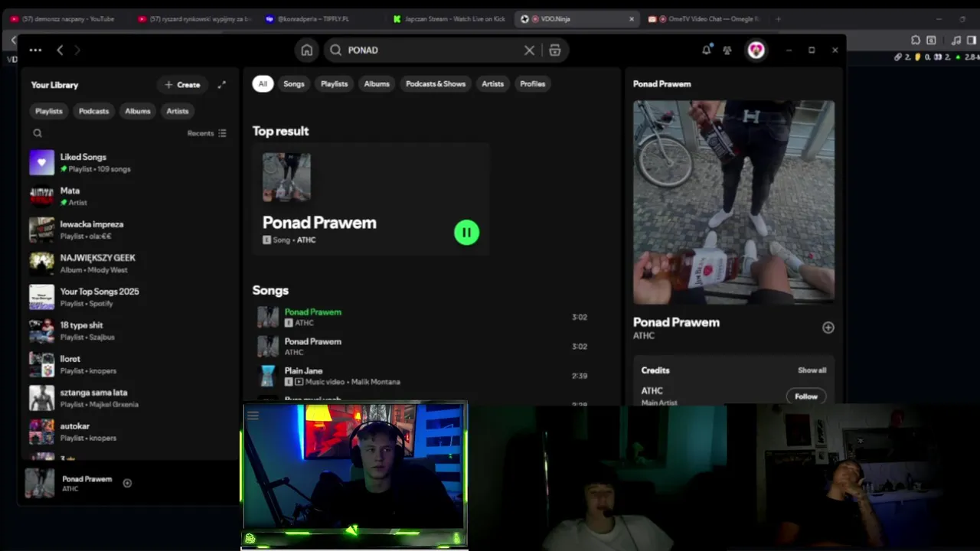
Task: Expand Your Library to full view
Action: 221,84
